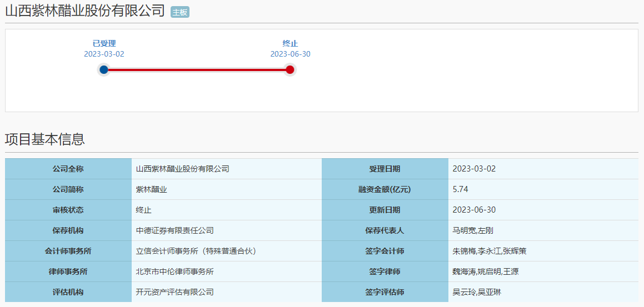This screenshot has height=307, width=644.
Task: Click the blue 已受理 timeline dot
Action: [x=104, y=70]
